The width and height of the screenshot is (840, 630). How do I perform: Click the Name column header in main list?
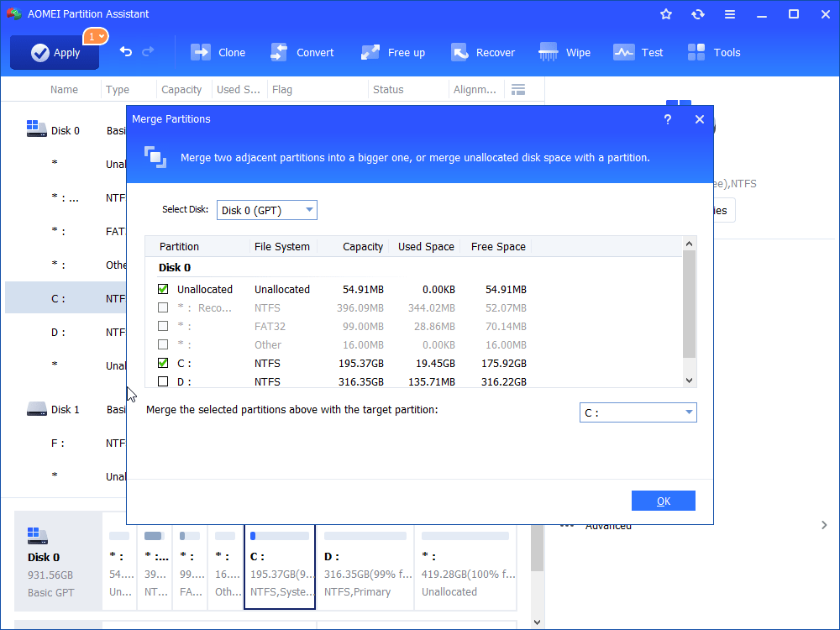(x=64, y=90)
